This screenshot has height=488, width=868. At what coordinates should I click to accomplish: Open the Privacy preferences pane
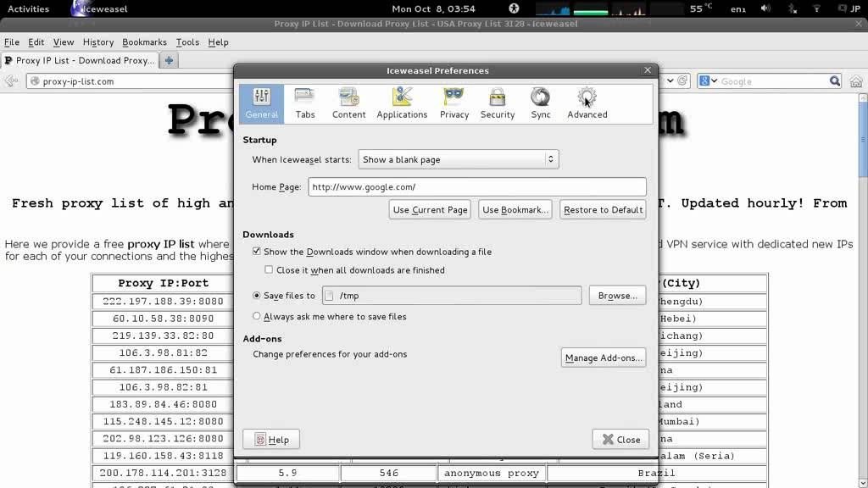[x=454, y=103]
